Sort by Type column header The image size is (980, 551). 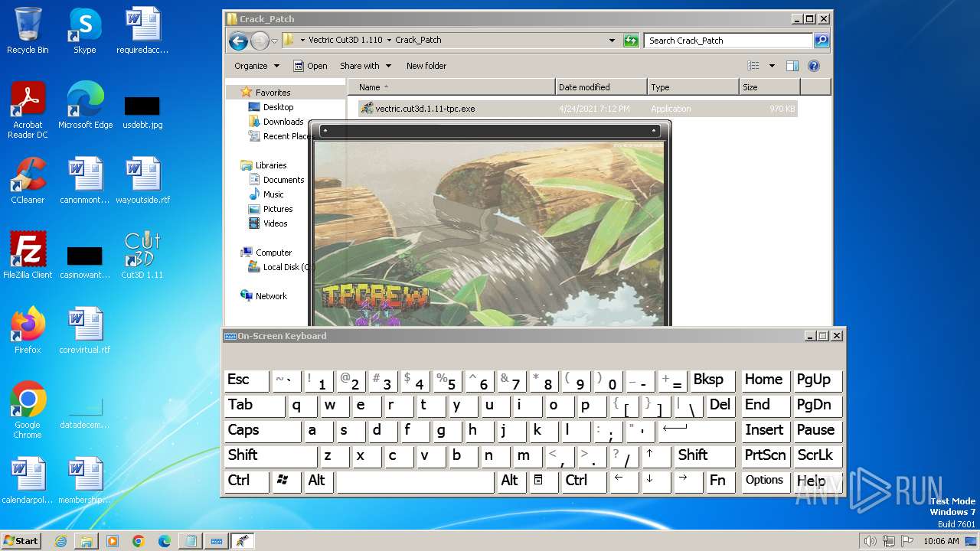(x=693, y=87)
